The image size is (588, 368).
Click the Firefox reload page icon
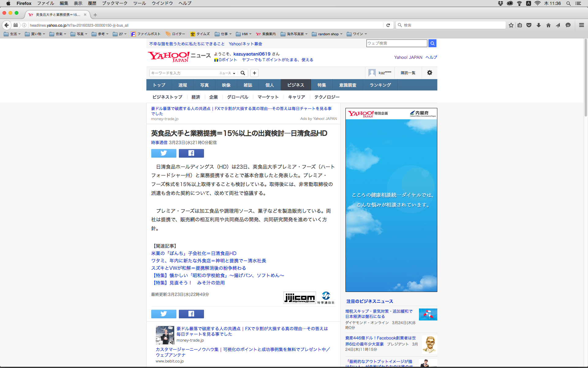coord(388,25)
